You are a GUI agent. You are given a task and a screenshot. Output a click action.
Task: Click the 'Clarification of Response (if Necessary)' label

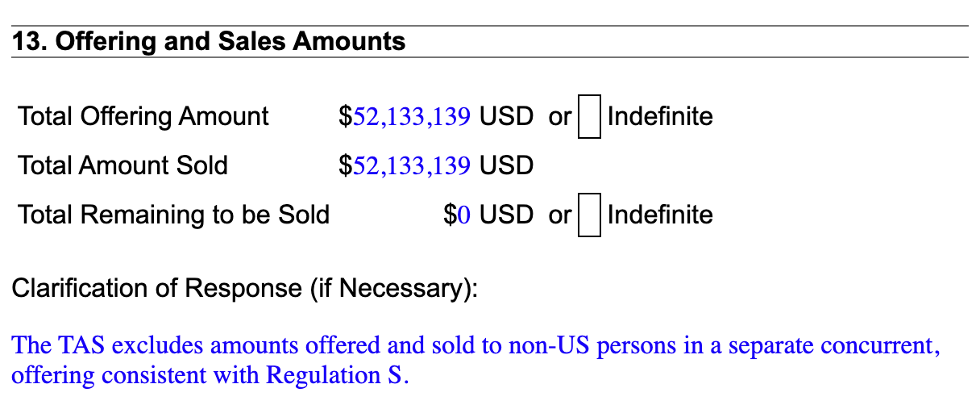244,288
